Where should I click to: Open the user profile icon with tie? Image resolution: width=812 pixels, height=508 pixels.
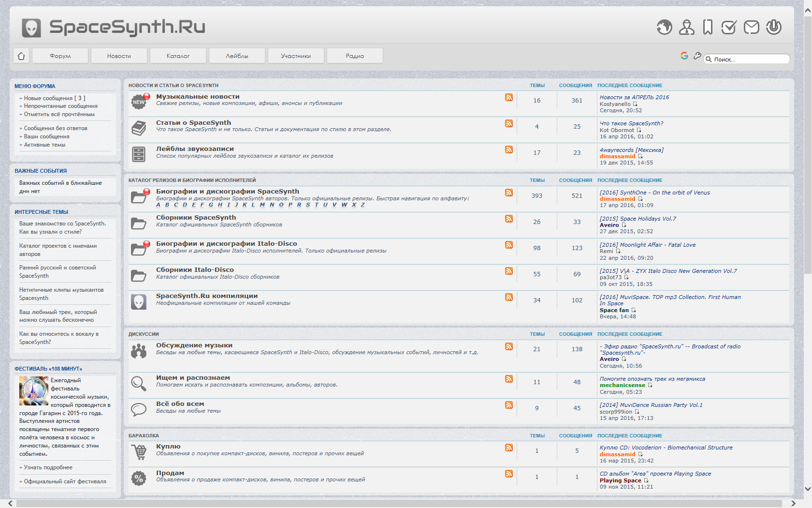pos(686,27)
